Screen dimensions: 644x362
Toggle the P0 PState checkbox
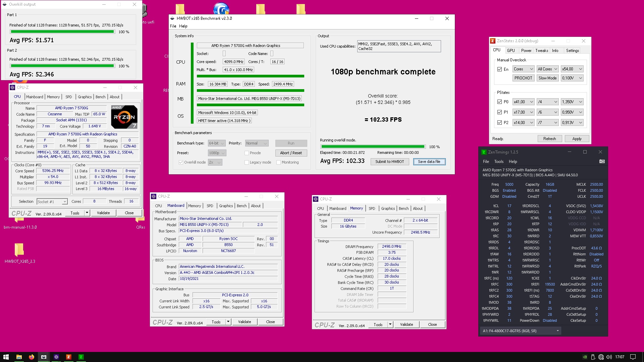[x=499, y=102]
